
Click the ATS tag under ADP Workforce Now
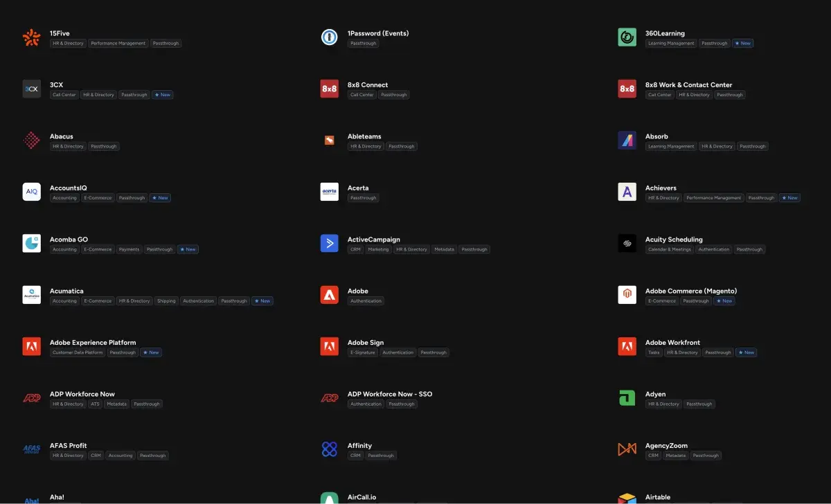click(95, 404)
